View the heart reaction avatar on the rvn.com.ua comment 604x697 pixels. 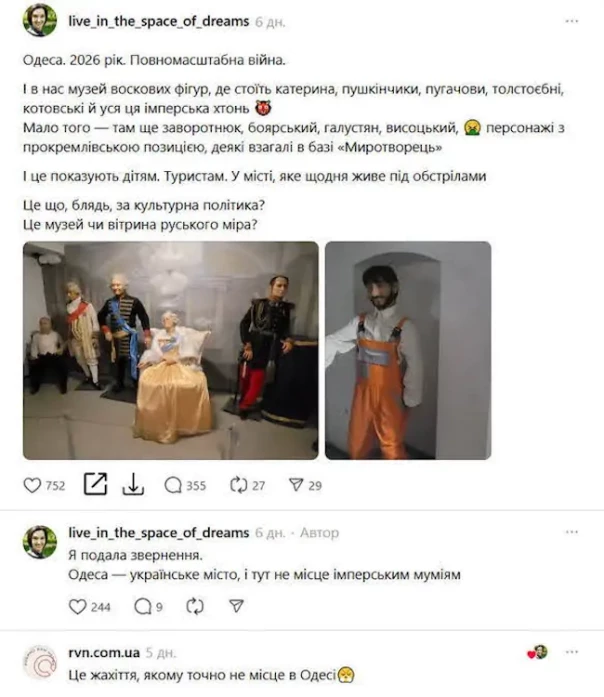(x=538, y=652)
